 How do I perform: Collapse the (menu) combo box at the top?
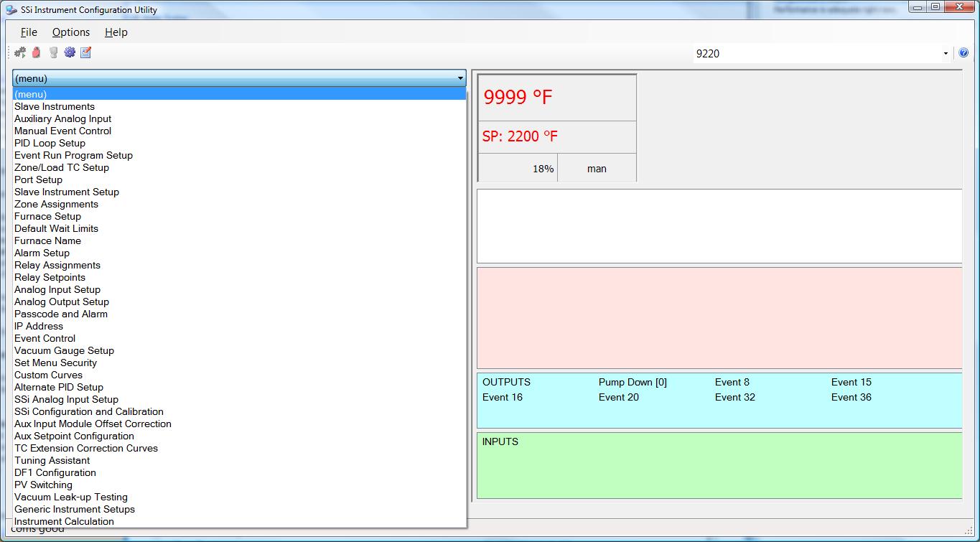tap(460, 78)
